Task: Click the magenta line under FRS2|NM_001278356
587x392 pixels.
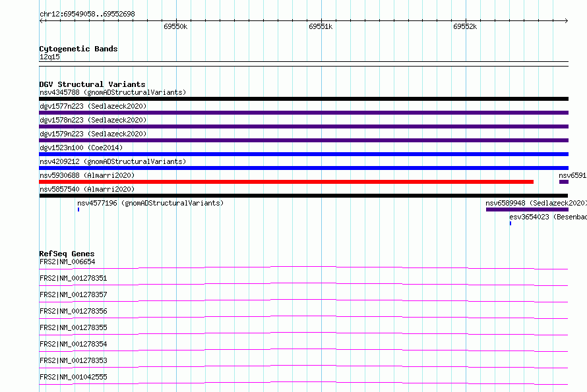Action: point(303,317)
